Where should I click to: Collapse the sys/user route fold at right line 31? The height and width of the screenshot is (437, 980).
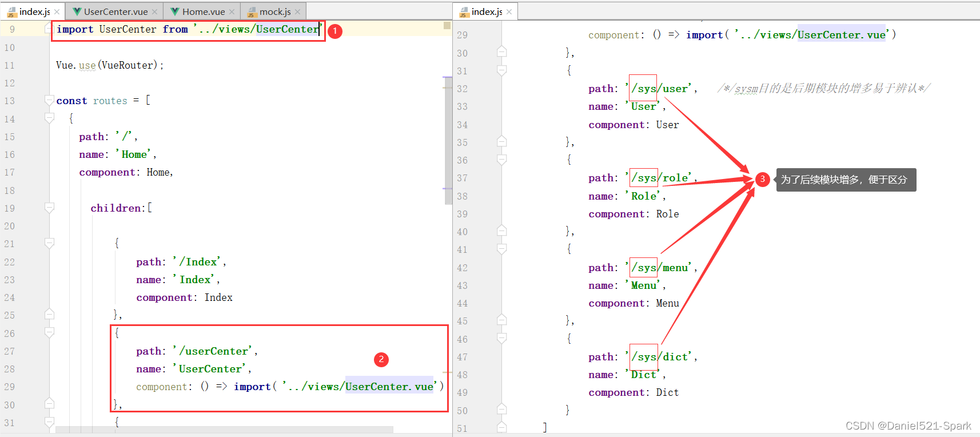coord(501,70)
